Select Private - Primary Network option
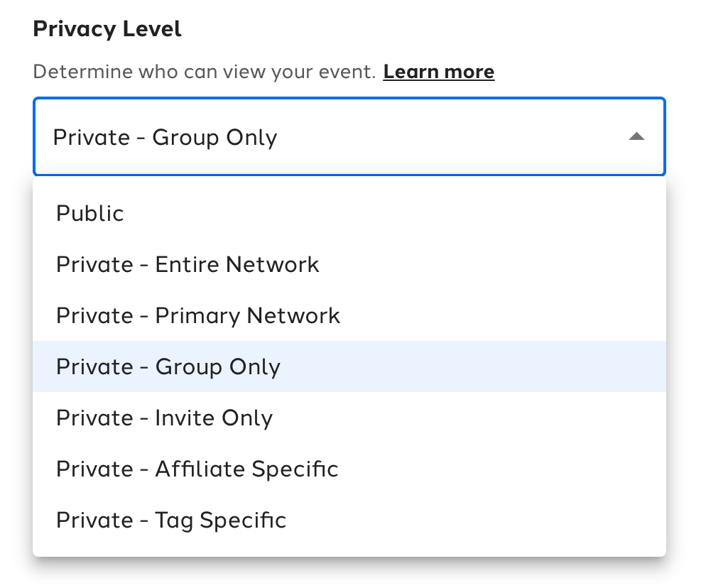This screenshot has width=706, height=588. (198, 316)
